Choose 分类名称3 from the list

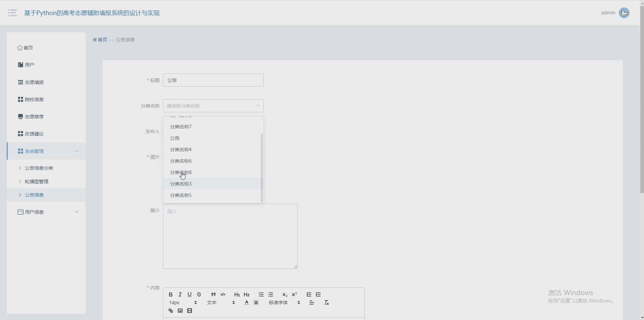tap(212, 184)
